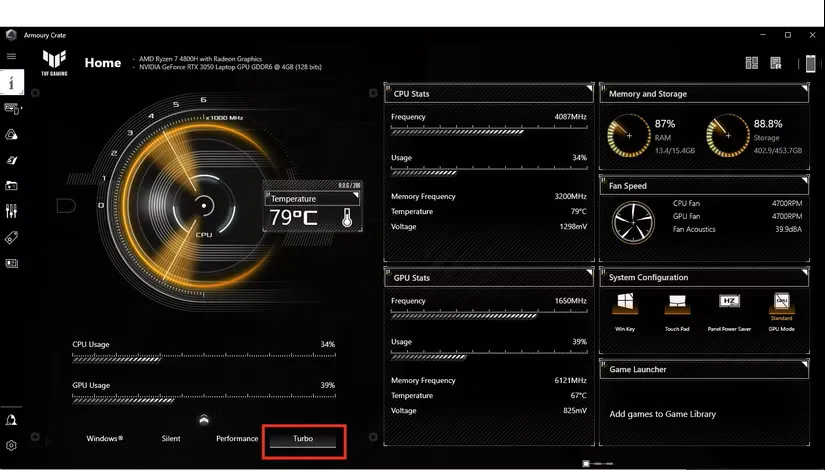Open the sliders Scenario Profiles icon
This screenshot has height=470, width=825.
pyautogui.click(x=11, y=211)
